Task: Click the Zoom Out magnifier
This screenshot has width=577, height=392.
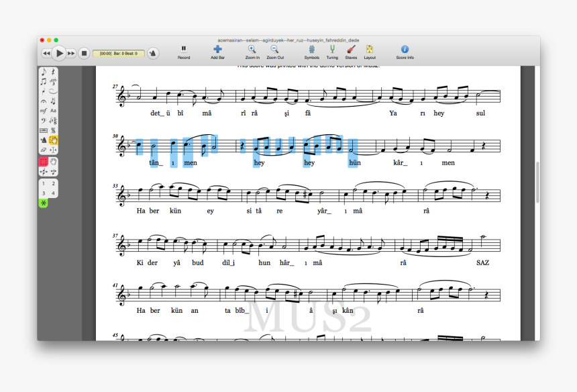Action: pos(275,52)
